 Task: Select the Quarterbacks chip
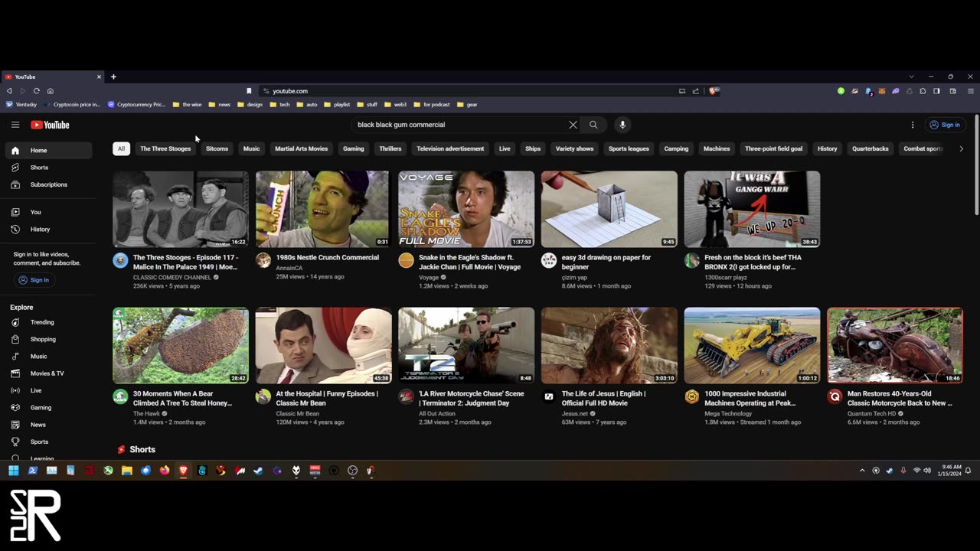[x=871, y=148]
